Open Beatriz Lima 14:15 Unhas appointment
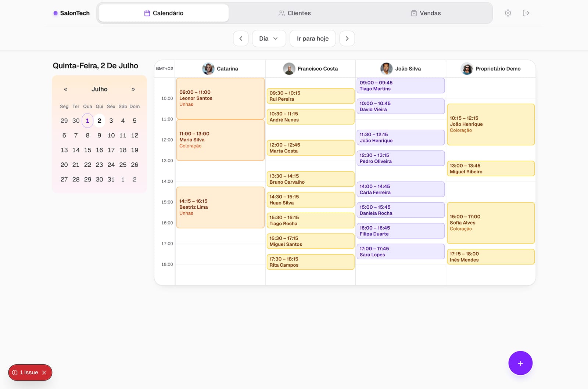The height and width of the screenshot is (389, 588). click(220, 208)
